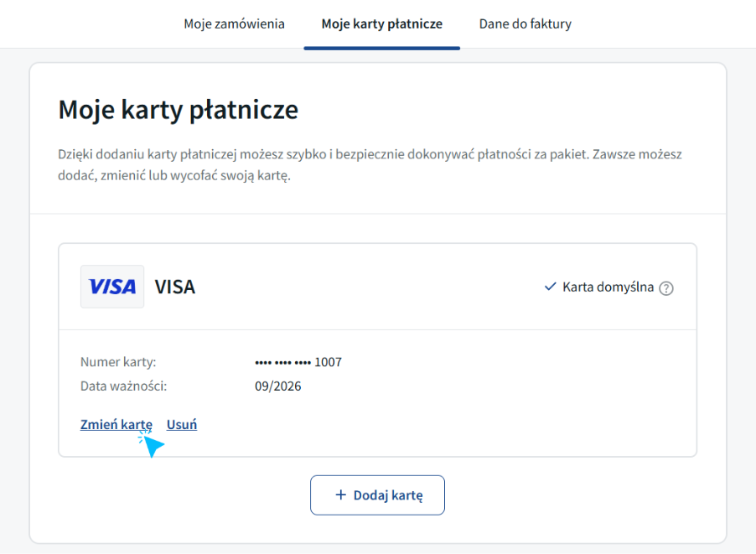Screen dimensions: 756x554
Task: Add a card with Dodaj kartę button
Action: 377,495
